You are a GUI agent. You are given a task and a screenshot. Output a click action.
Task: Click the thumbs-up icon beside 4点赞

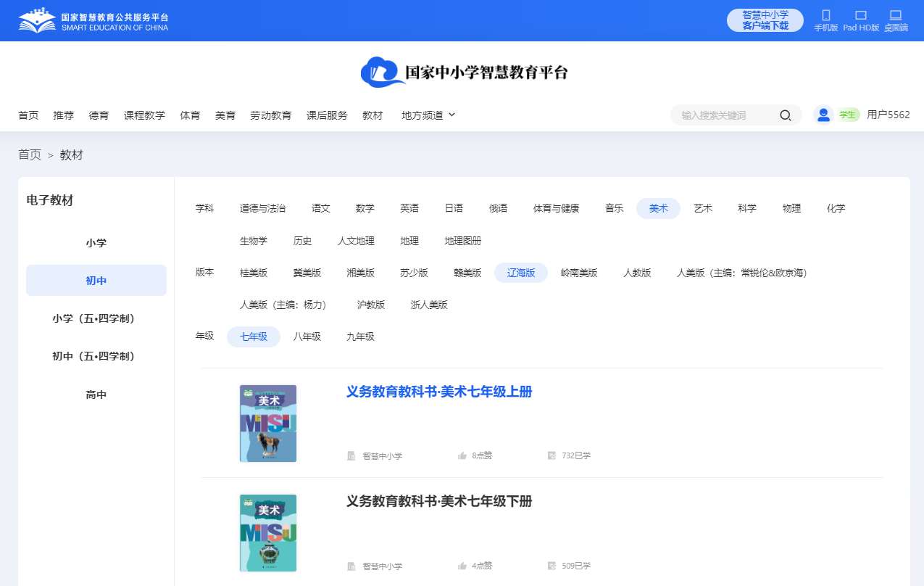(x=462, y=566)
